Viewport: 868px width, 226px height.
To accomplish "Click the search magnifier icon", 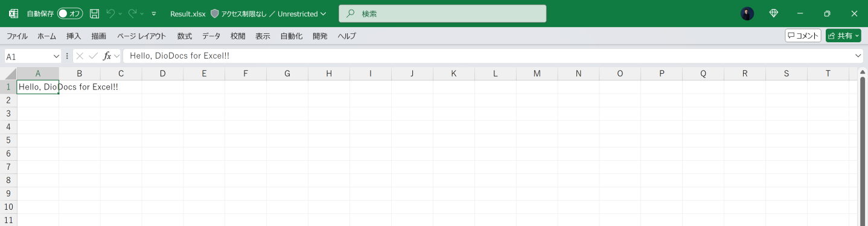I will click(351, 13).
